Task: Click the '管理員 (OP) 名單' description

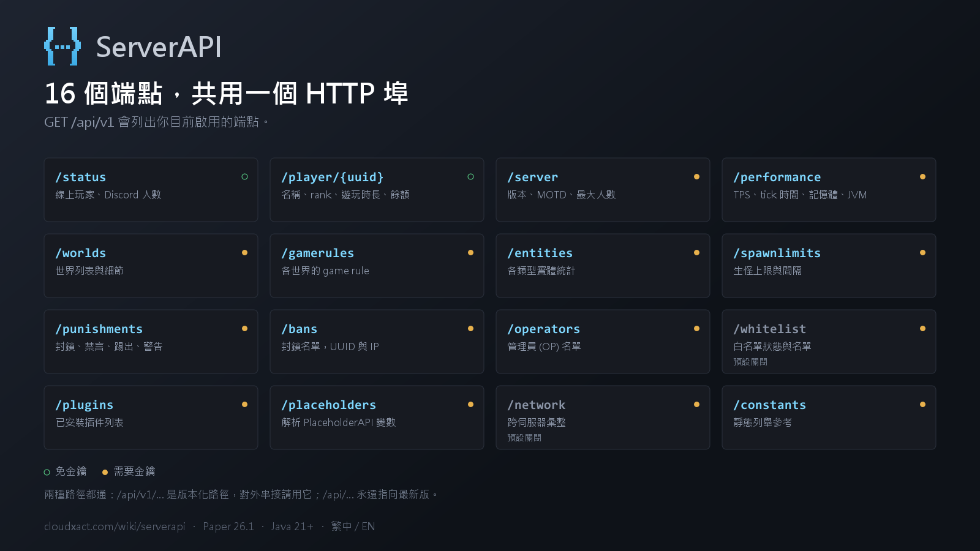Action: pyautogui.click(x=545, y=347)
